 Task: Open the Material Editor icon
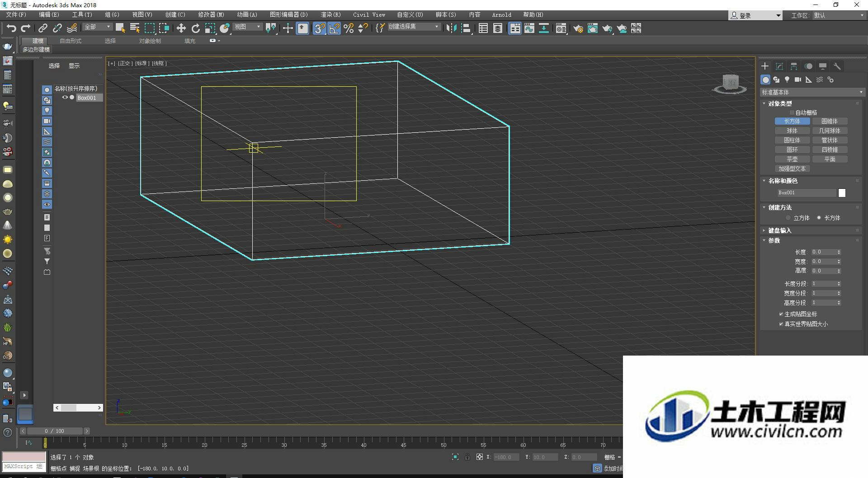click(x=561, y=28)
